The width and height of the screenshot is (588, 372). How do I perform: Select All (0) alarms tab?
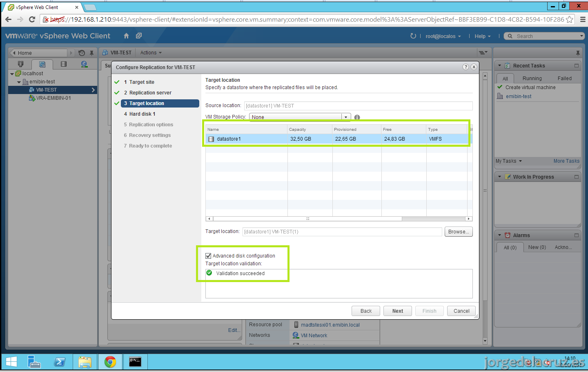510,247
